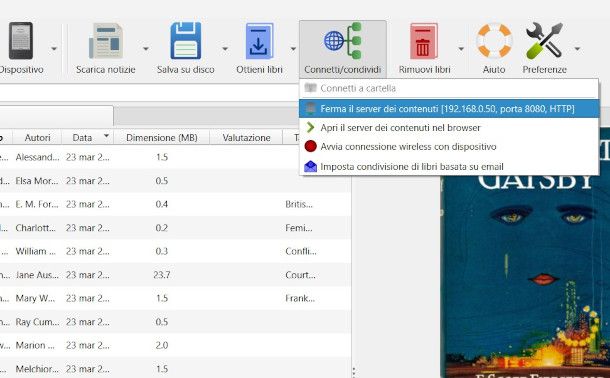Click Salva su disco floppy icon
This screenshot has width=610, height=378.
(186, 41)
